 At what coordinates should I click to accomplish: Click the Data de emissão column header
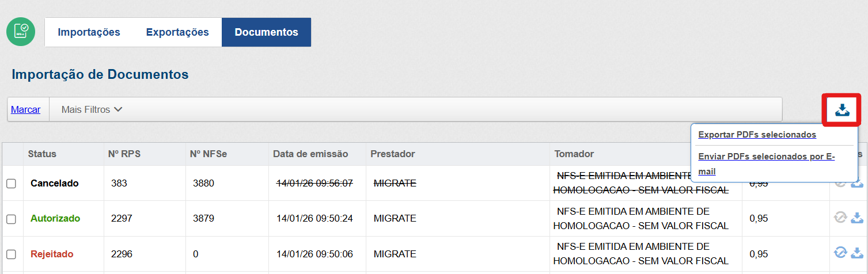(x=310, y=154)
